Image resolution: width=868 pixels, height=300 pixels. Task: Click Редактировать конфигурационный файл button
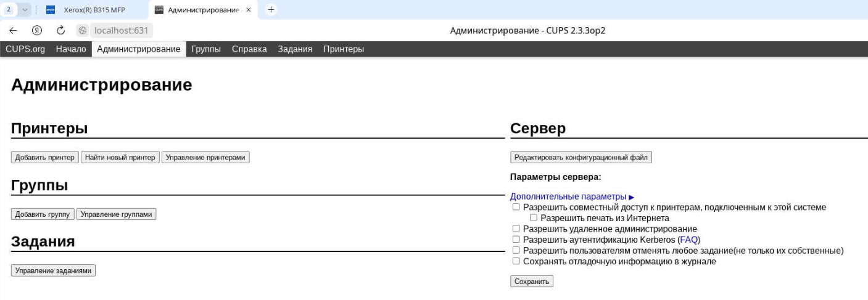click(x=581, y=157)
